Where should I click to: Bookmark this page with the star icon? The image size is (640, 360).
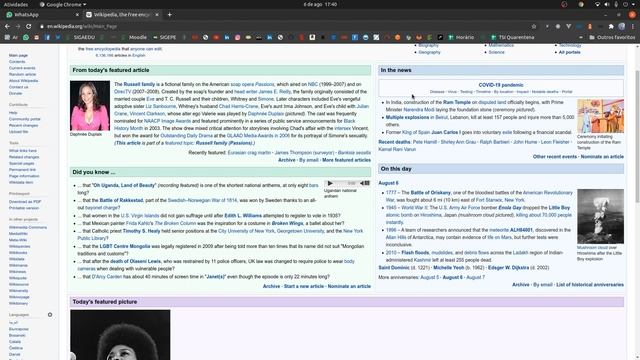(533, 26)
